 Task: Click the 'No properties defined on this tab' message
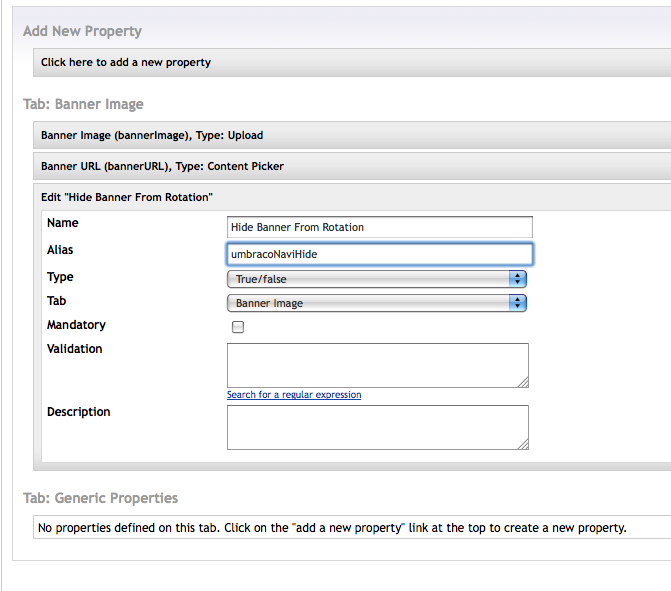(331, 527)
